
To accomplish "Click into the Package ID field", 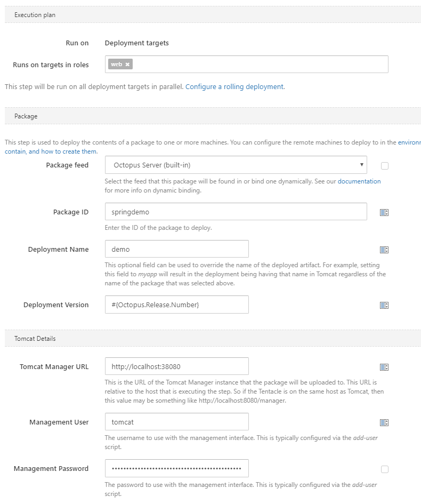I will 236,212.
